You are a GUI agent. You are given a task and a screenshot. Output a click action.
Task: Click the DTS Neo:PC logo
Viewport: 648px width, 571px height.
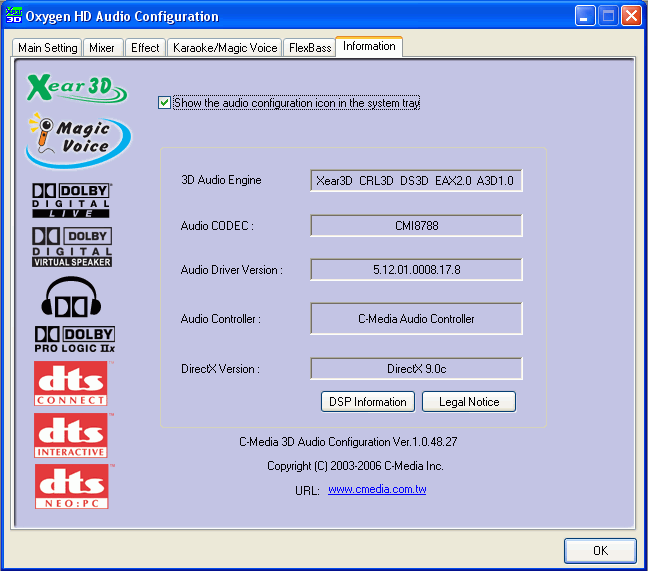click(71, 486)
